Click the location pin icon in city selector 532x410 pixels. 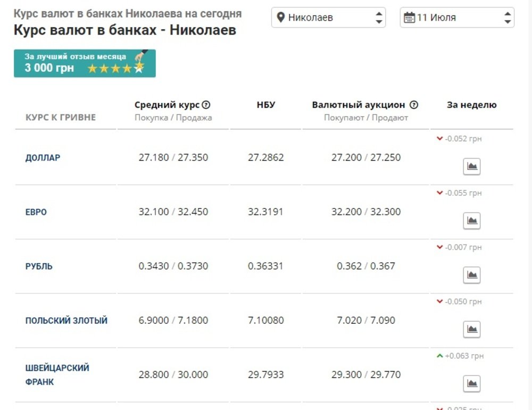(x=280, y=18)
